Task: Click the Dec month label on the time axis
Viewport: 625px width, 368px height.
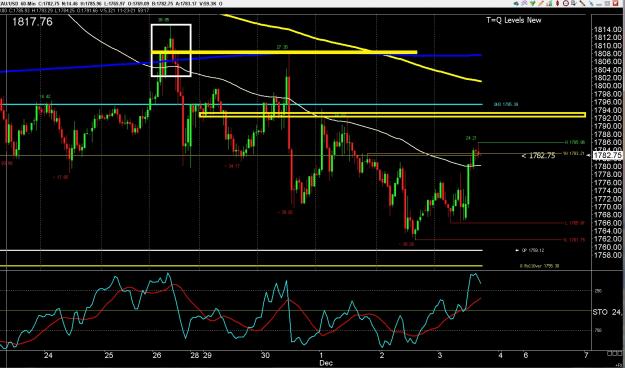Action: tap(326, 363)
